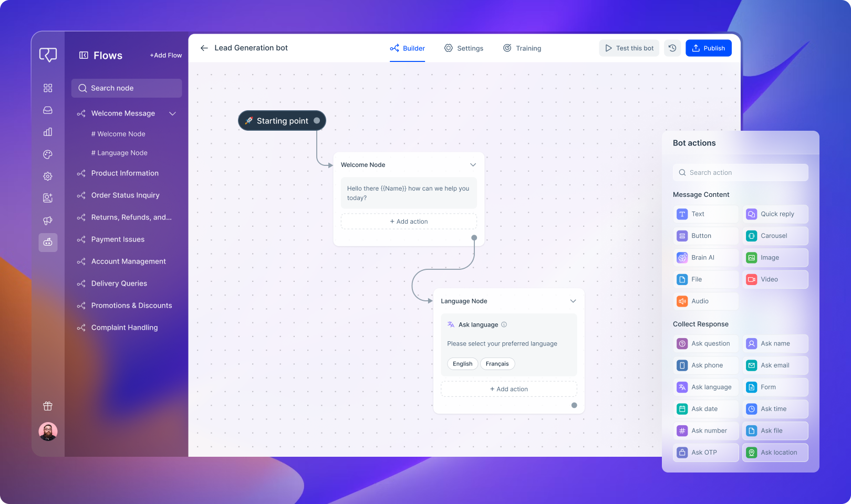
Task: Click the Starting point status indicator dot
Action: (316, 120)
